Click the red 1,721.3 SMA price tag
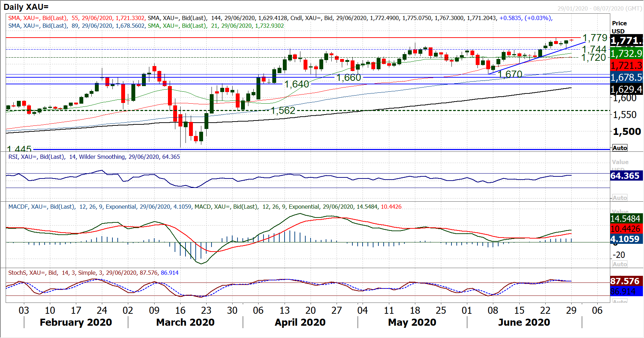The image size is (644, 338). tap(626, 65)
